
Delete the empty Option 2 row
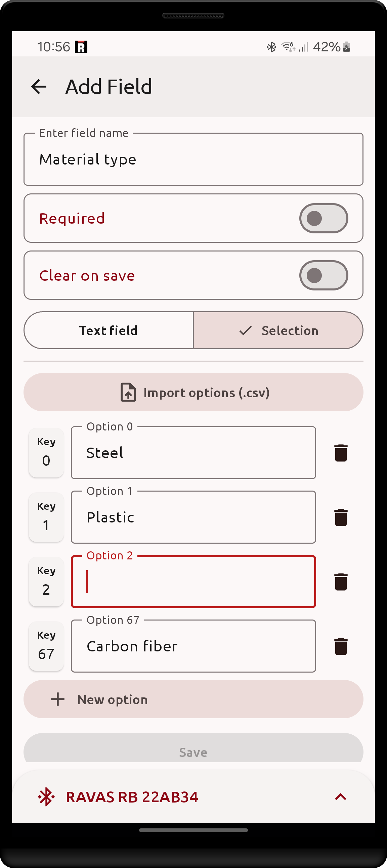click(341, 582)
